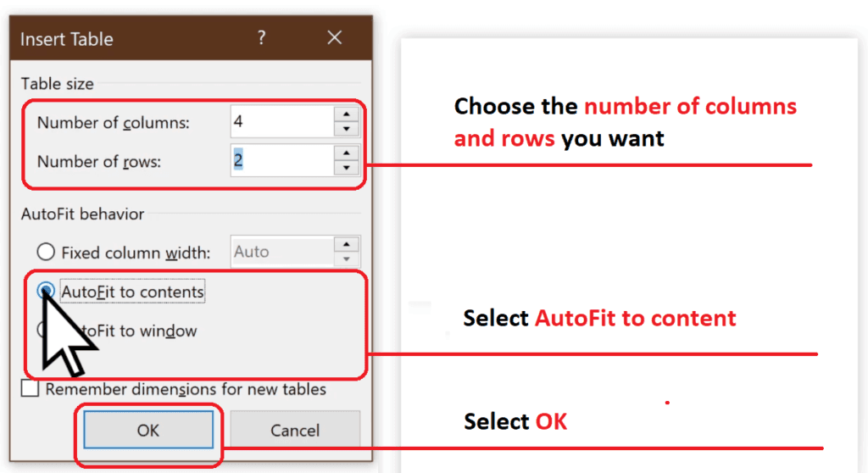Select AutoFit to contents radio button
This screenshot has height=473, width=868.
[46, 290]
